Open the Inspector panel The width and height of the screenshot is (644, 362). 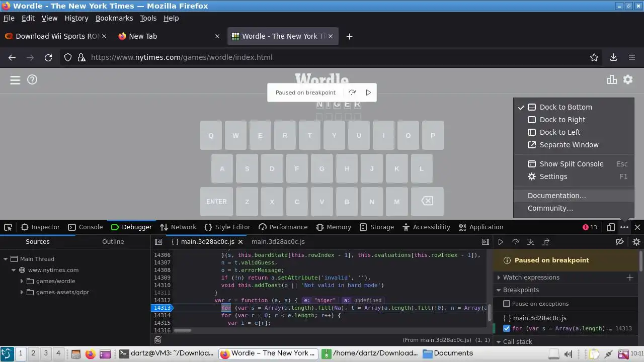click(x=40, y=227)
